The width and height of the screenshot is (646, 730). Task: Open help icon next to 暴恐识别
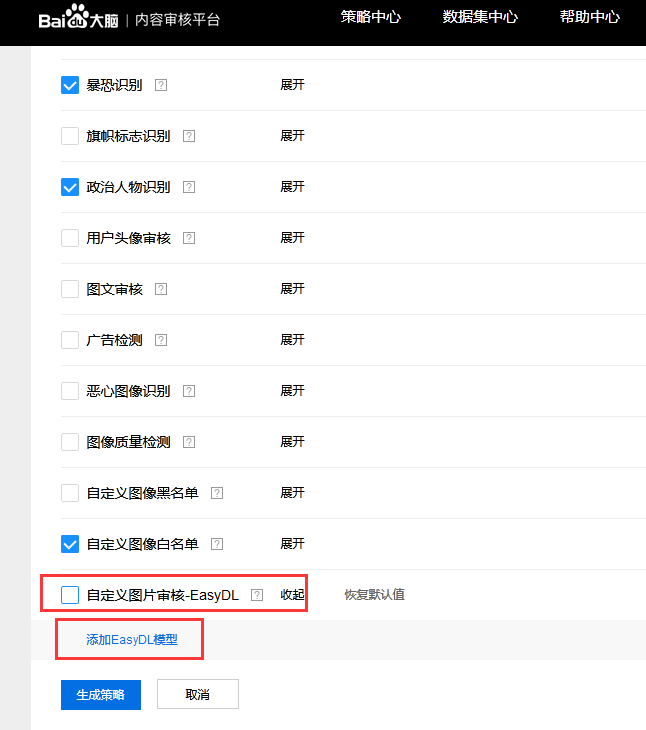tap(161, 85)
